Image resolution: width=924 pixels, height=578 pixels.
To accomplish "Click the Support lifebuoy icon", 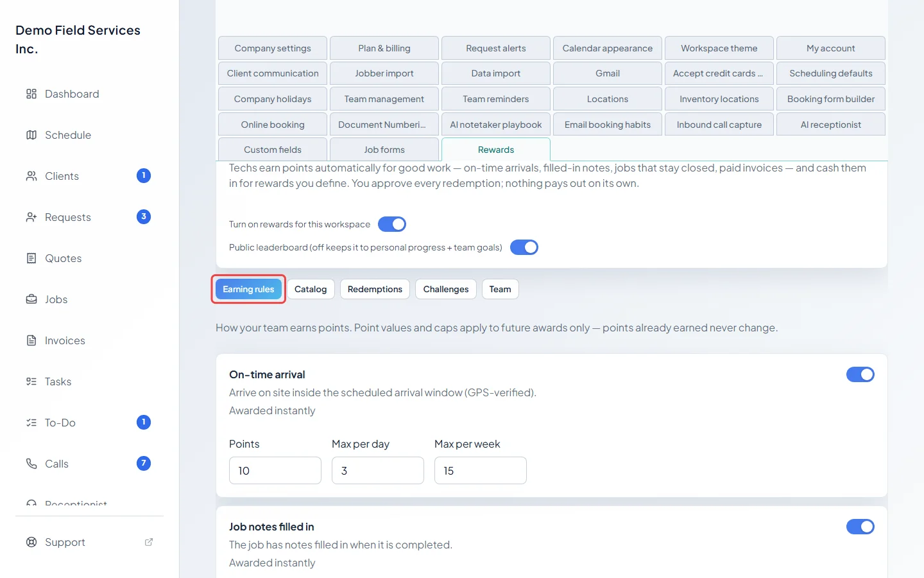I will click(31, 542).
